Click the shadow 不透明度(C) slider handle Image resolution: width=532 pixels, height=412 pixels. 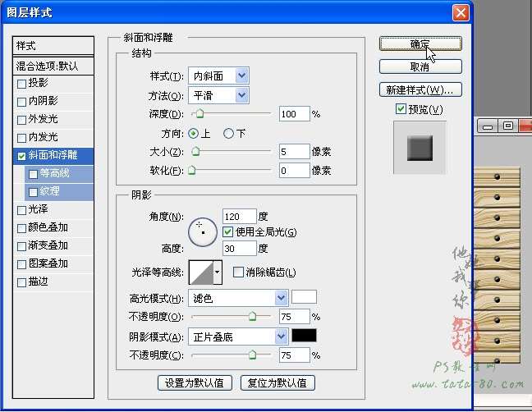252,355
